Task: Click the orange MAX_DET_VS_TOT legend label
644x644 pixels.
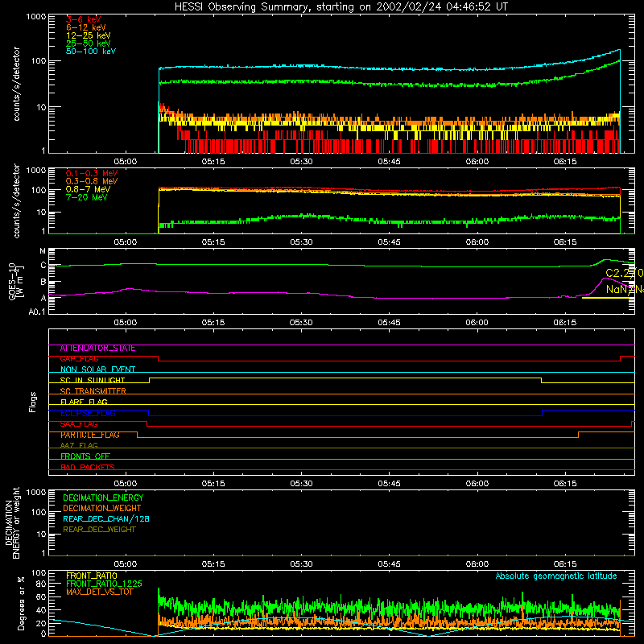Action: tap(101, 592)
